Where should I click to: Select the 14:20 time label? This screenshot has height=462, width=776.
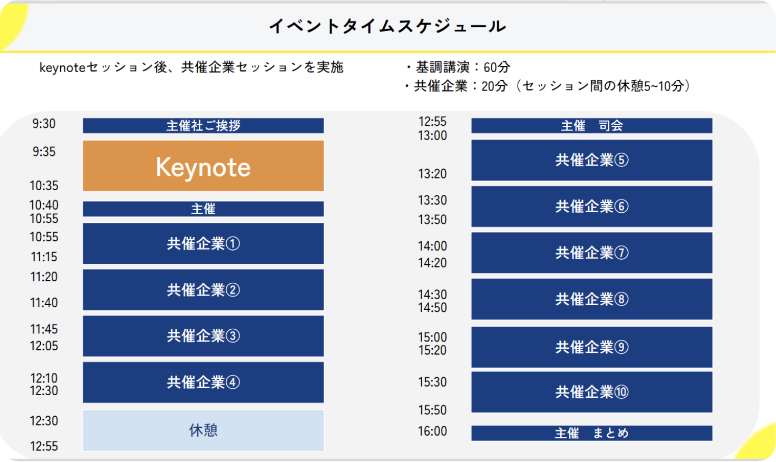(433, 263)
